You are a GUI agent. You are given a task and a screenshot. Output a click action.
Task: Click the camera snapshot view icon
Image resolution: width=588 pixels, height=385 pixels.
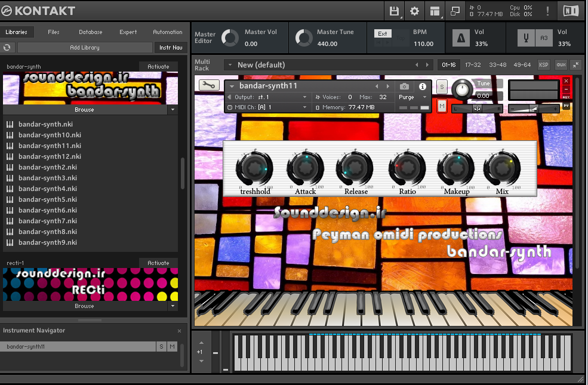pyautogui.click(x=404, y=87)
